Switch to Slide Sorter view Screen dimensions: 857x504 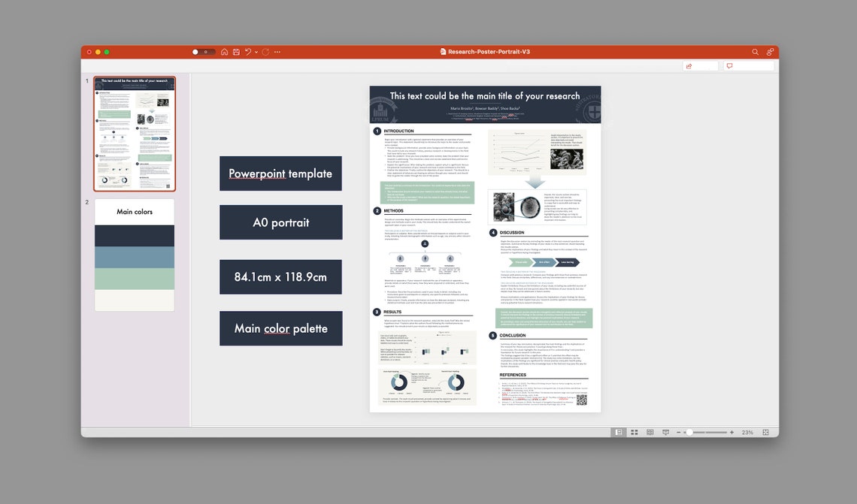pyautogui.click(x=634, y=432)
